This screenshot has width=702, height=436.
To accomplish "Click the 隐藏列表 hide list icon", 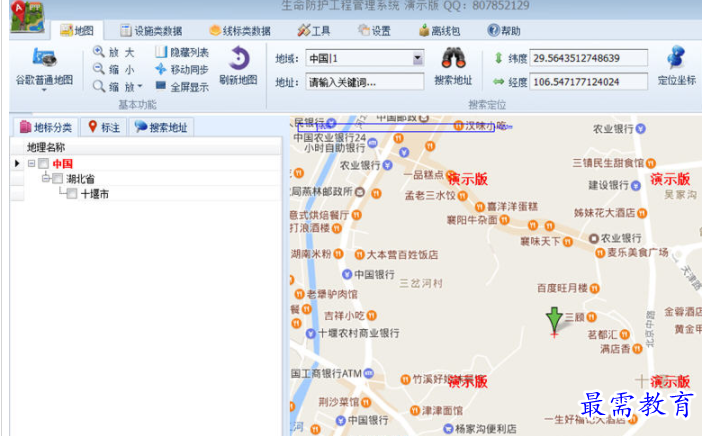I will pyautogui.click(x=160, y=52).
